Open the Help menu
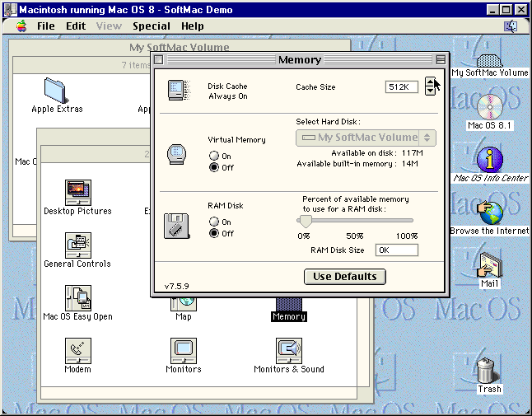The image size is (532, 416). (x=193, y=26)
